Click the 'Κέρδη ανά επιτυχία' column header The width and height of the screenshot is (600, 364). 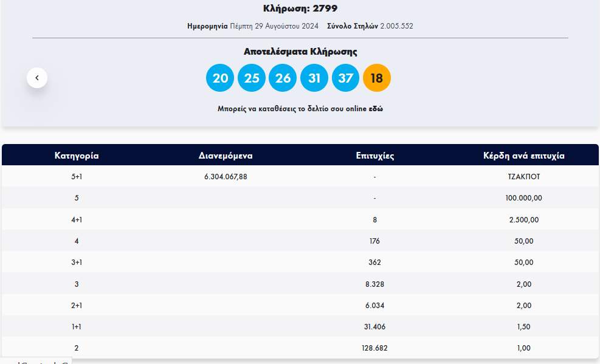(x=523, y=156)
